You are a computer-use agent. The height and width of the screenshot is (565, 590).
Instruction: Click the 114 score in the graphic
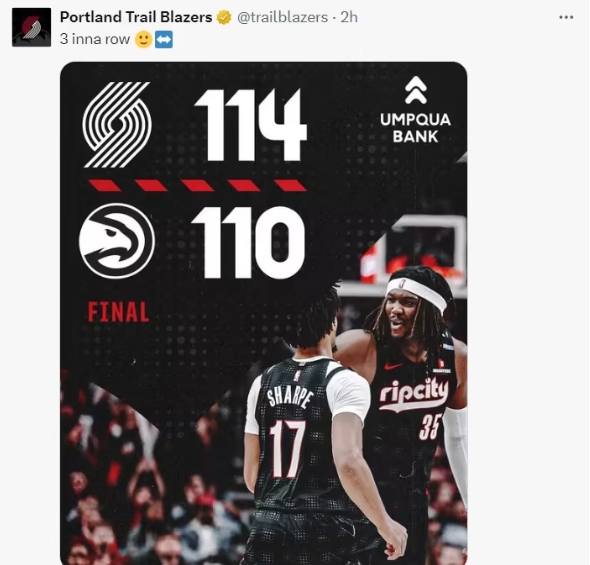pyautogui.click(x=251, y=125)
